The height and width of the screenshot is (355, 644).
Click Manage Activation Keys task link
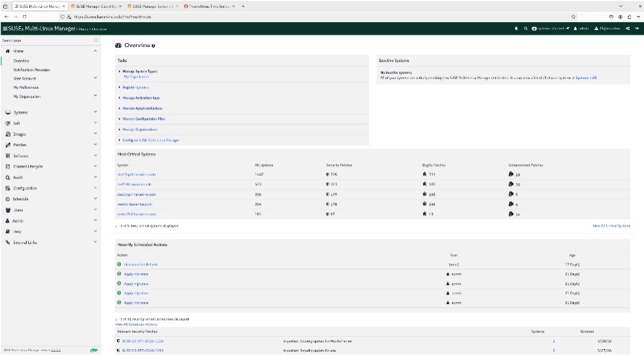141,98
